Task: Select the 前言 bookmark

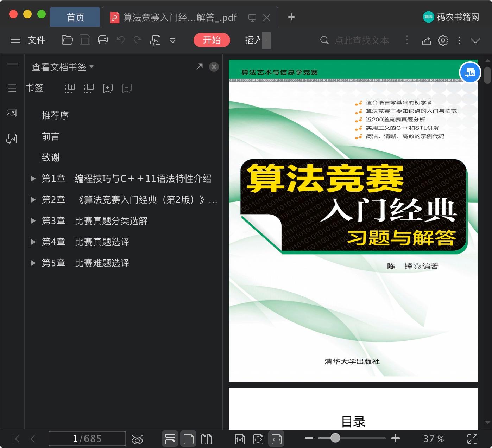Action: tap(51, 136)
